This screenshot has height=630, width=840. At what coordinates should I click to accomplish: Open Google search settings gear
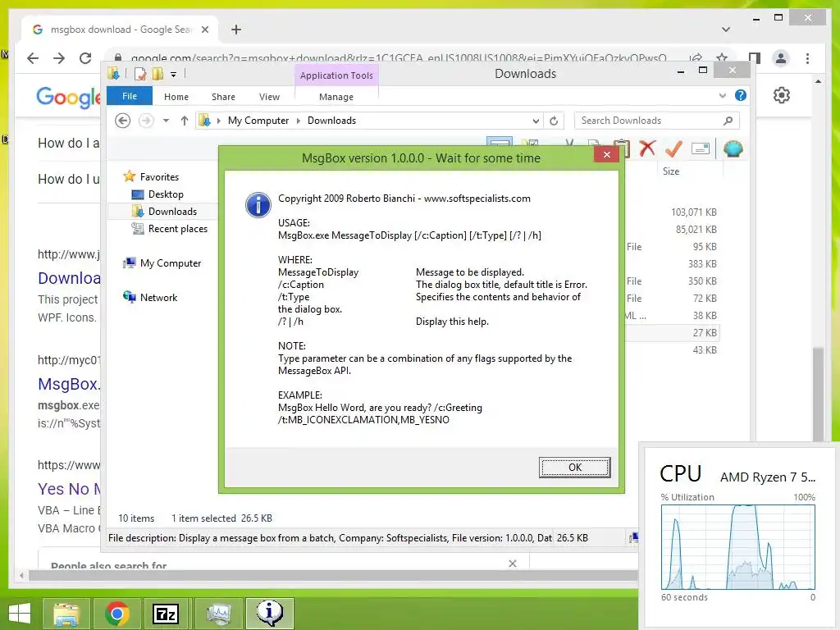pyautogui.click(x=782, y=95)
